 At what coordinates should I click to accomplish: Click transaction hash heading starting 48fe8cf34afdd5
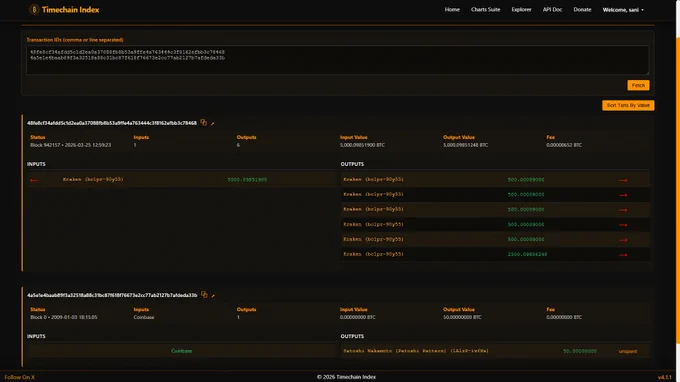112,123
